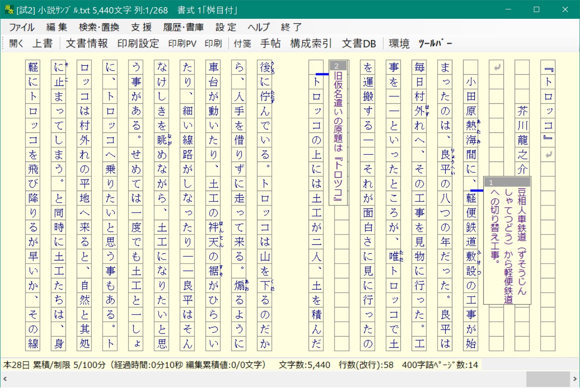Check the 400字詰ページ数 count in status bar
580x392 pixels.
pos(441,365)
